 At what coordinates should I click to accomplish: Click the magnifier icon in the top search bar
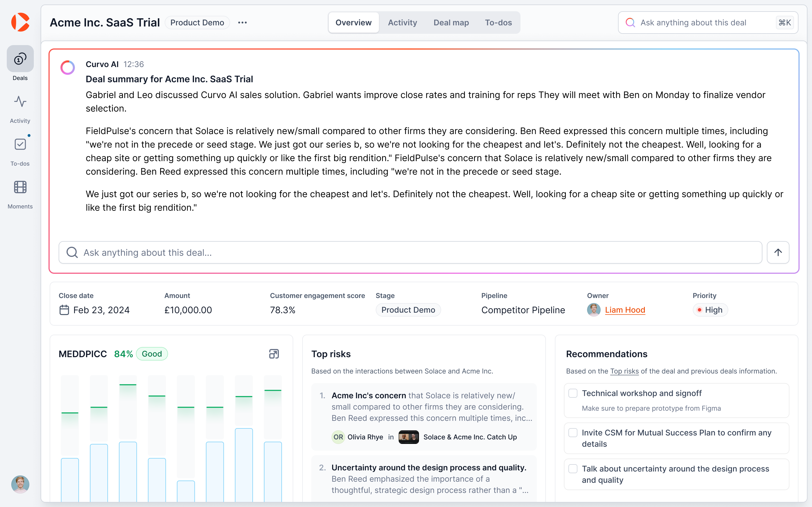tap(631, 22)
